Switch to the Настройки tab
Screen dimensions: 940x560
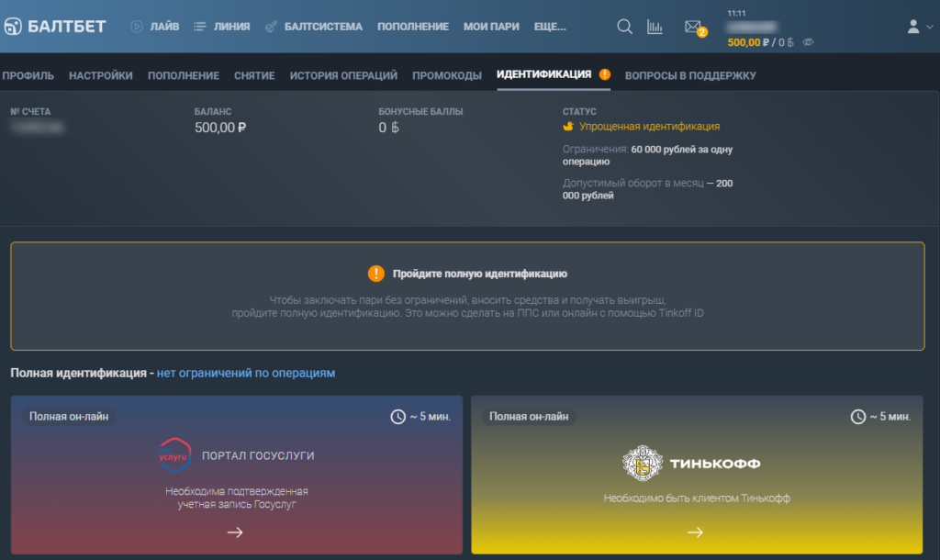click(x=101, y=75)
